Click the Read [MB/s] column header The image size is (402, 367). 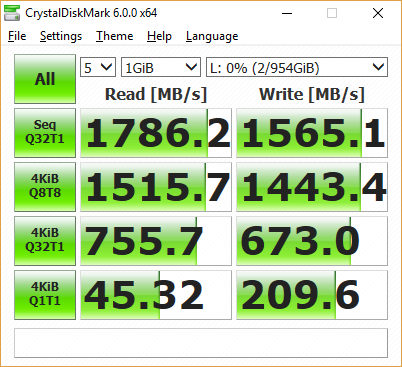[156, 94]
